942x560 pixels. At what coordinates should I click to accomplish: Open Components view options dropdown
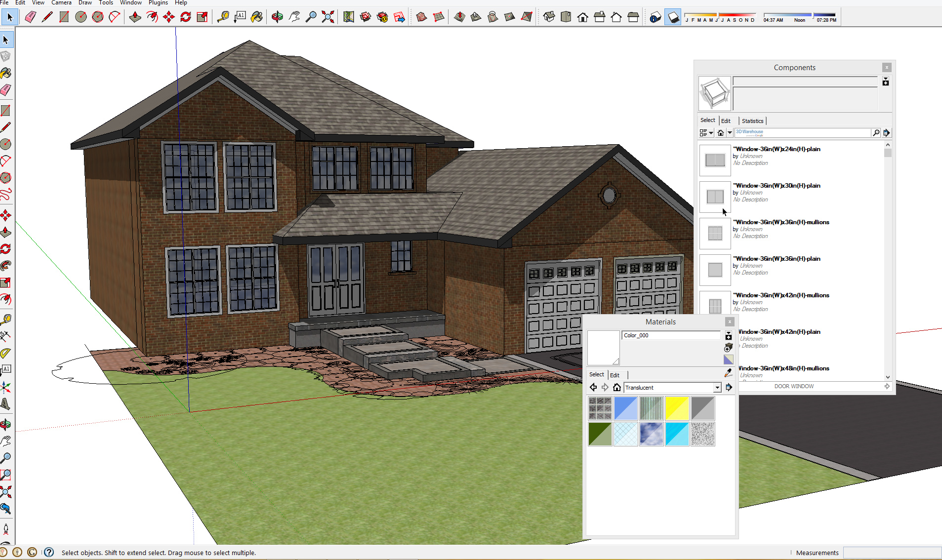tap(706, 132)
